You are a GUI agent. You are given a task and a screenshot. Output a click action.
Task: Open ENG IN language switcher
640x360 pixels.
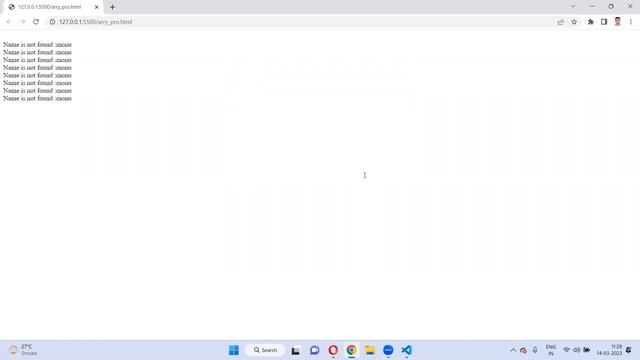click(x=551, y=350)
